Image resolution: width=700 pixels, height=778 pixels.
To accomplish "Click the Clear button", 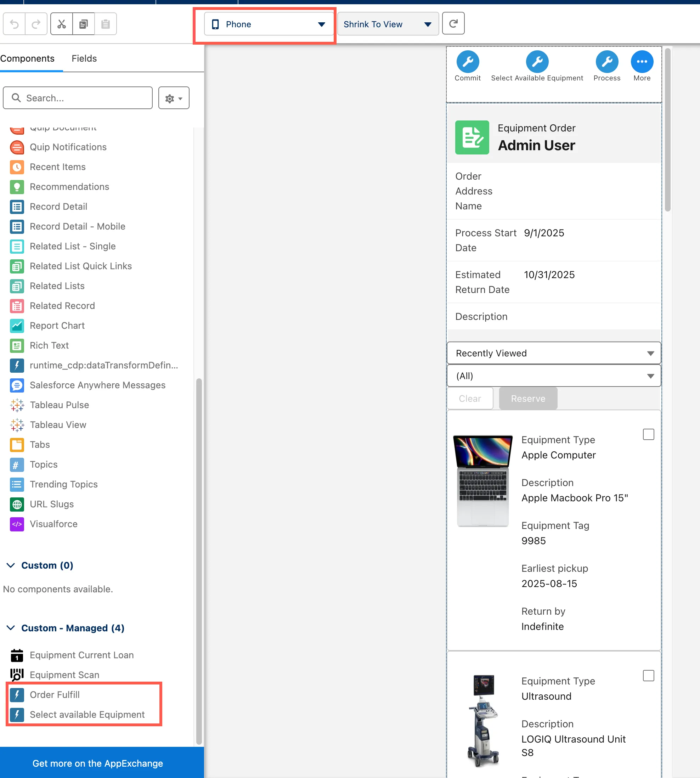I will [x=470, y=399].
